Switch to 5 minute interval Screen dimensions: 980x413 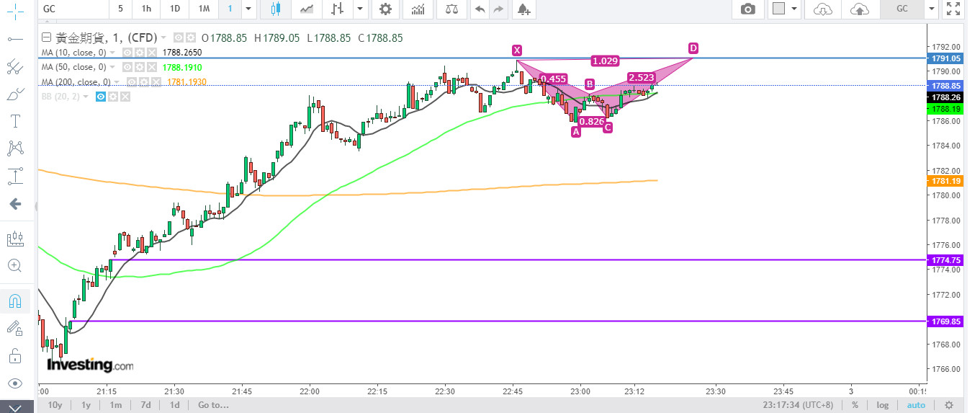[120, 9]
